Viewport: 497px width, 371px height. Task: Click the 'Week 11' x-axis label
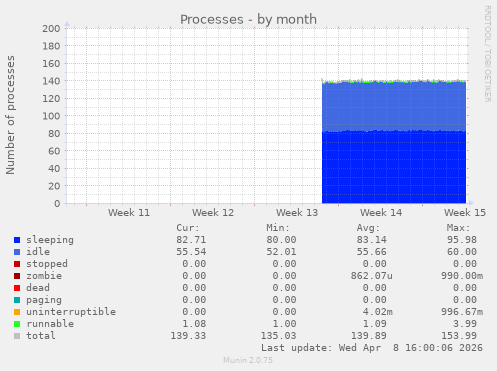point(129,213)
